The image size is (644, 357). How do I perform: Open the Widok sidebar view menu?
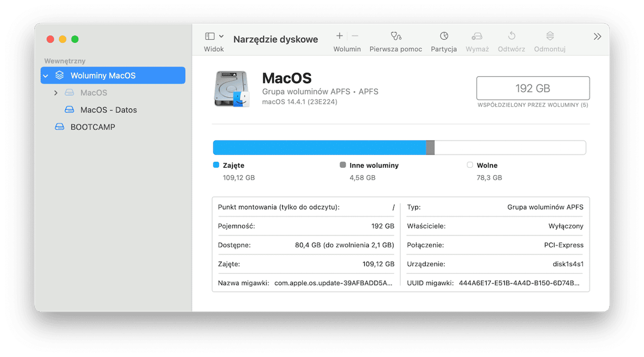pyautogui.click(x=214, y=36)
